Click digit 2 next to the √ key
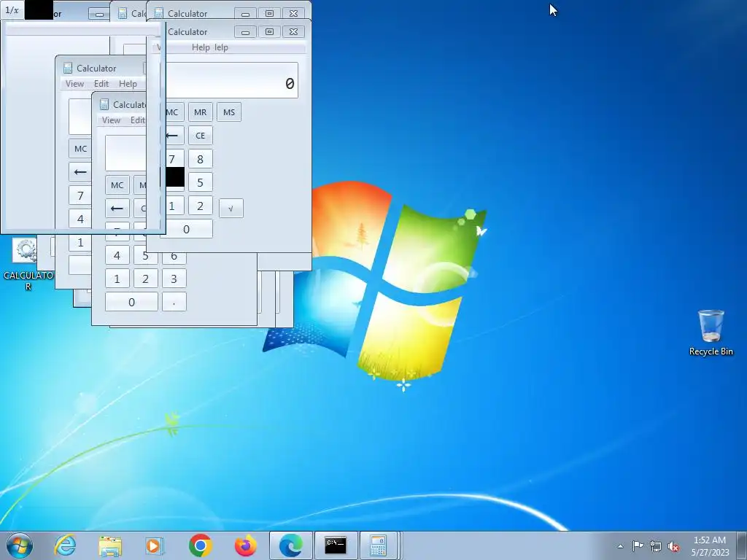This screenshot has width=747, height=560. 200,206
